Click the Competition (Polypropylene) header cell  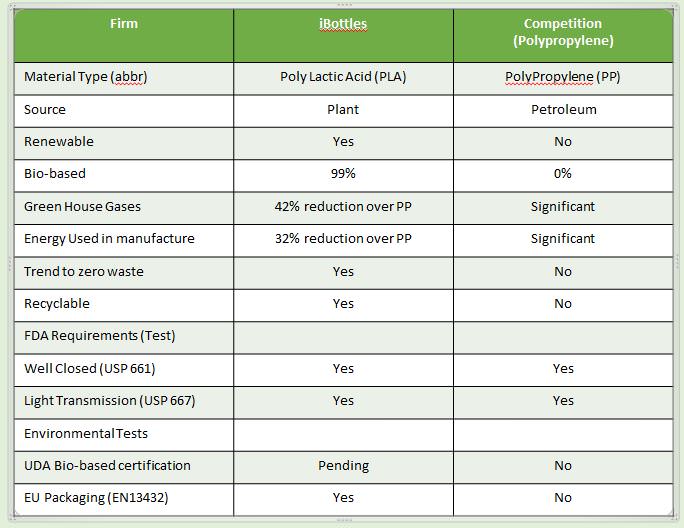tap(563, 36)
